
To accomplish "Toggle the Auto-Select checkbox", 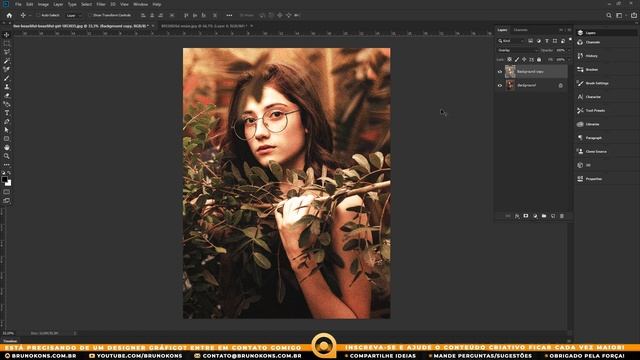I will pos(38,16).
